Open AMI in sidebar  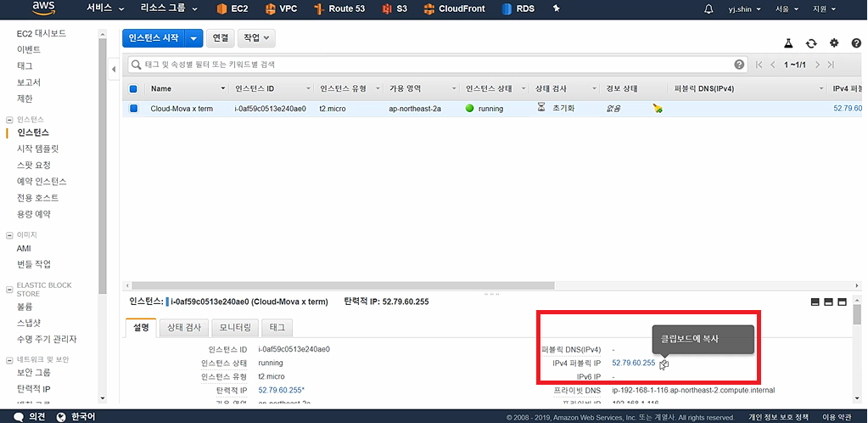pyautogui.click(x=24, y=248)
